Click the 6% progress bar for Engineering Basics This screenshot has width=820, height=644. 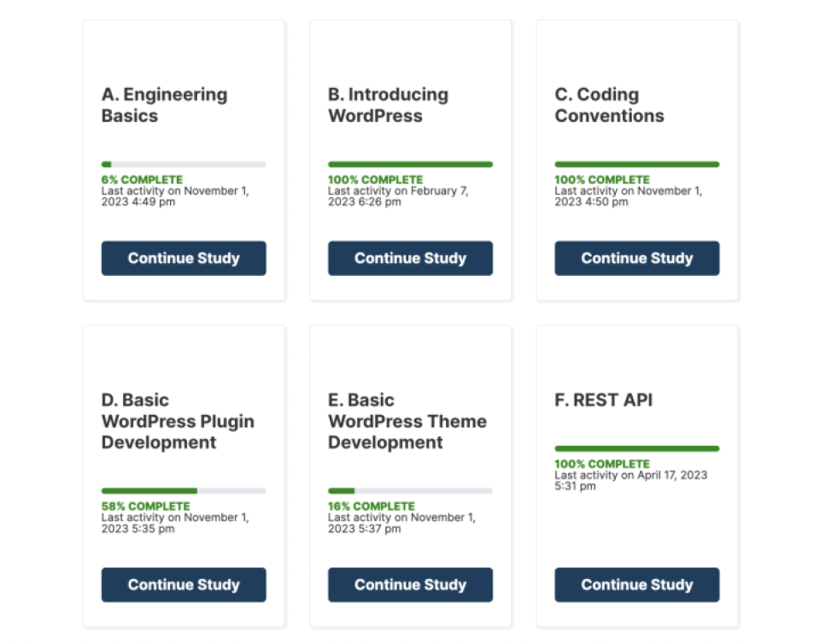[x=184, y=165]
